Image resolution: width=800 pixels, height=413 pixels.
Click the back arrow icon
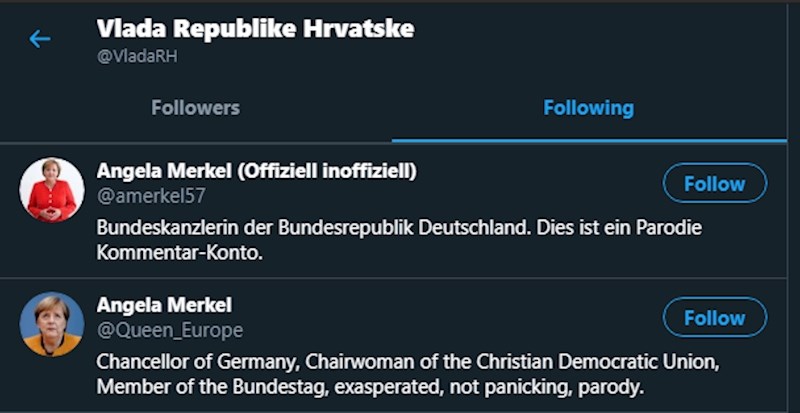[x=40, y=39]
